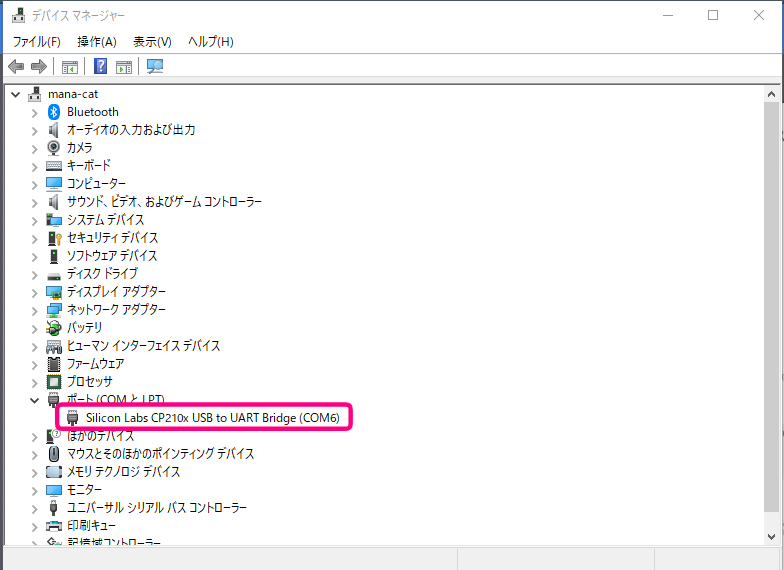This screenshot has height=570, width=784.
Task: Select the ファームウェア row
Action: pos(95,364)
